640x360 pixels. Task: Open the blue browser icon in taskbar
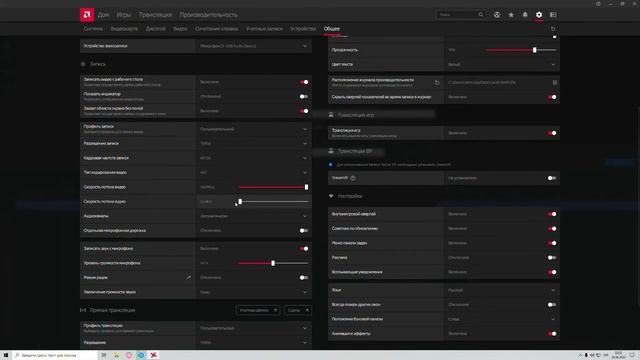coord(141,355)
